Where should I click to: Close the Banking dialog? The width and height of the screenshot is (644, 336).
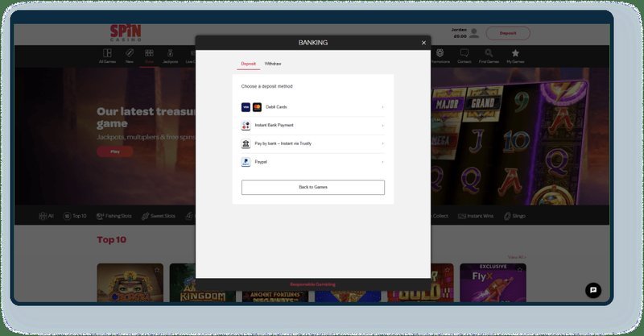coord(423,43)
